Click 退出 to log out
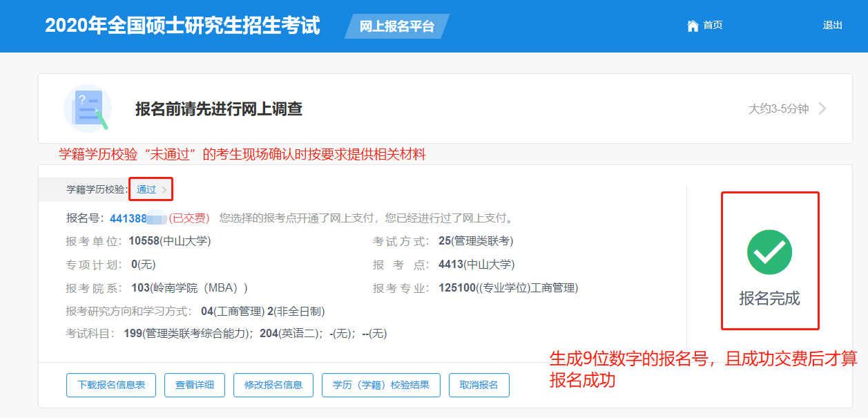The width and height of the screenshot is (868, 418). (831, 26)
